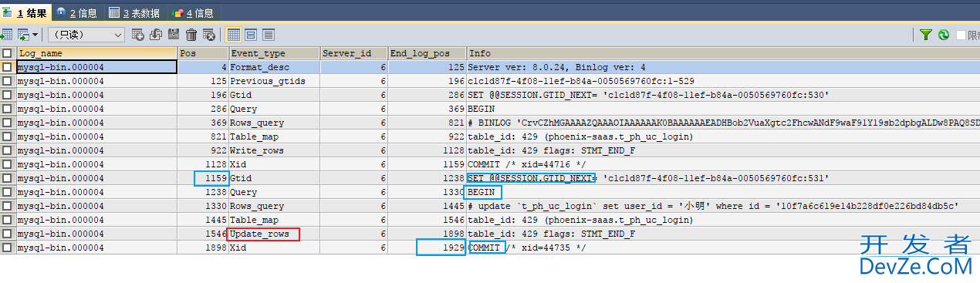
Task: Click the delete selected rows trash icon
Action: [x=191, y=35]
